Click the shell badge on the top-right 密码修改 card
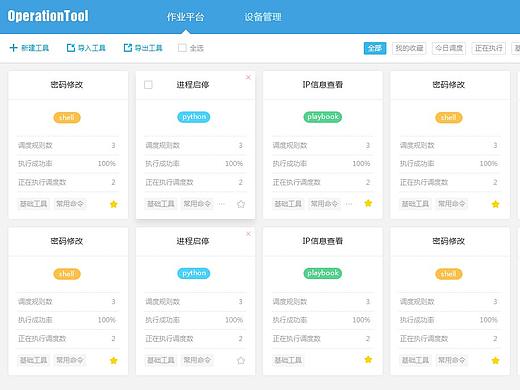The image size is (520, 390). (449, 117)
